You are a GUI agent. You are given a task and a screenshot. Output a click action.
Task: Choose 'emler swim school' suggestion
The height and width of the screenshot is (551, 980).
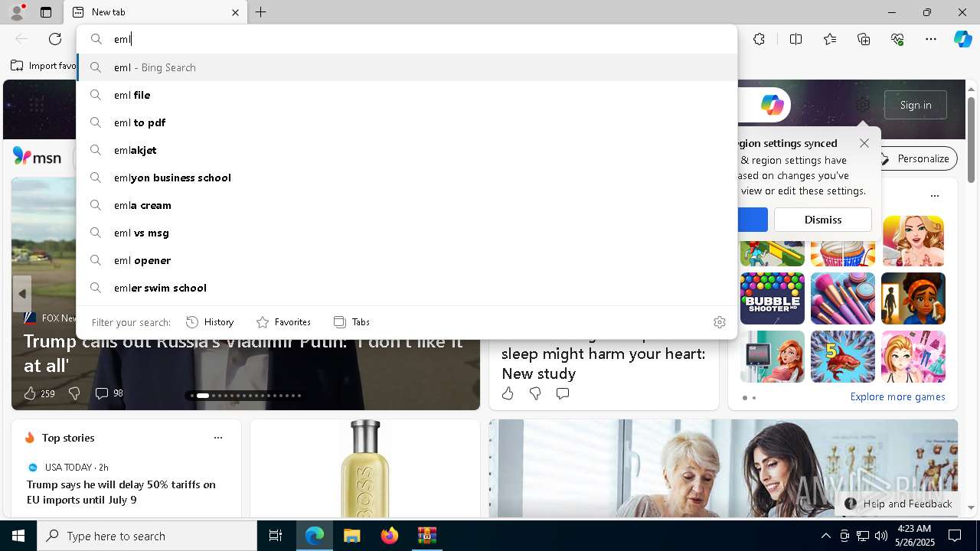tap(407, 288)
